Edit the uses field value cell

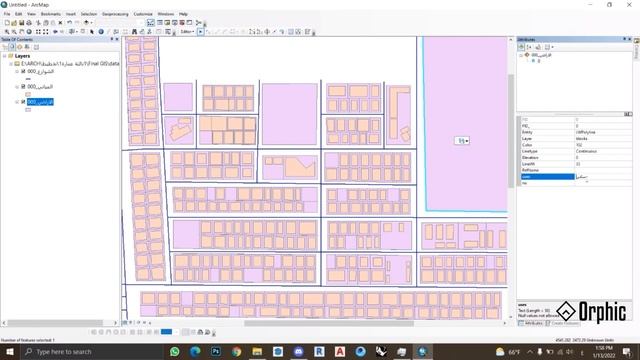603,177
